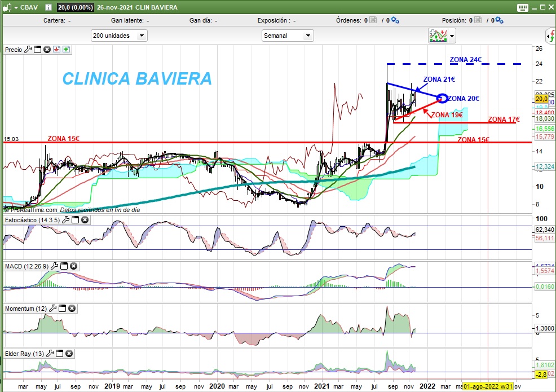Image resolution: width=556 pixels, height=392 pixels.
Task: Click the 20,0 (0,00%) price box
Action: click(x=75, y=7)
